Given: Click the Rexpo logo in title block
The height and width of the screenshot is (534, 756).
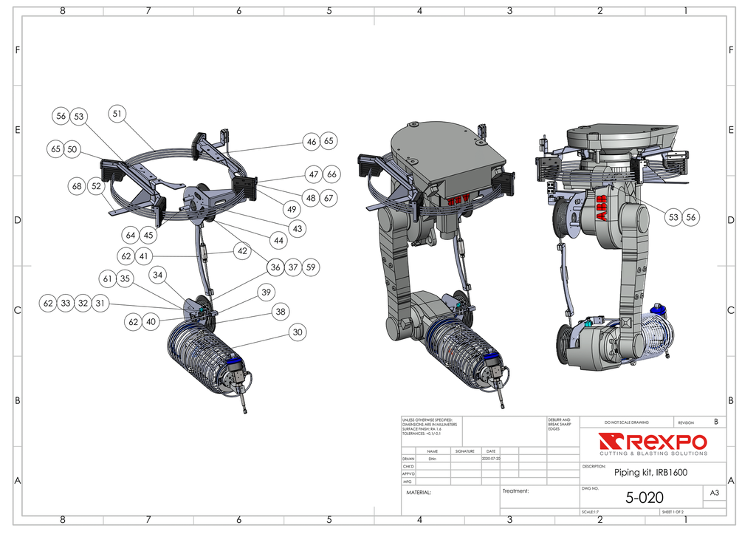Looking at the screenshot, I should [x=653, y=445].
